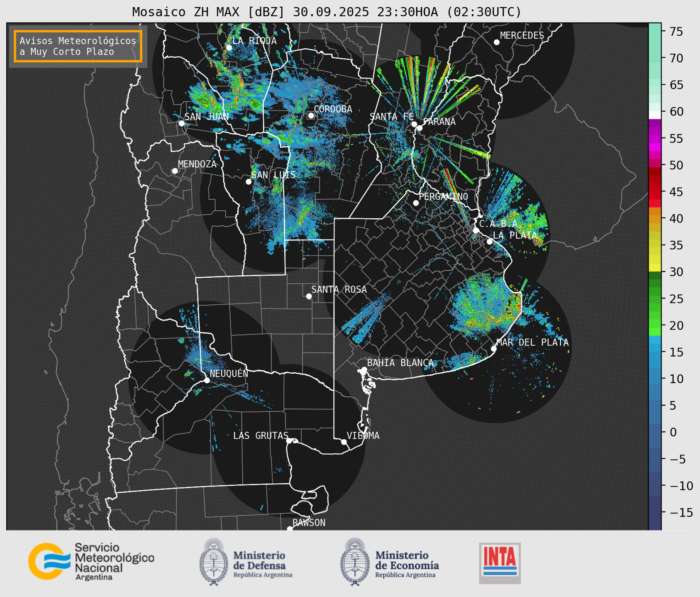Click the Avisos Meteorológicos a Muy Corto Plazo box
The height and width of the screenshot is (597, 700).
tap(78, 46)
